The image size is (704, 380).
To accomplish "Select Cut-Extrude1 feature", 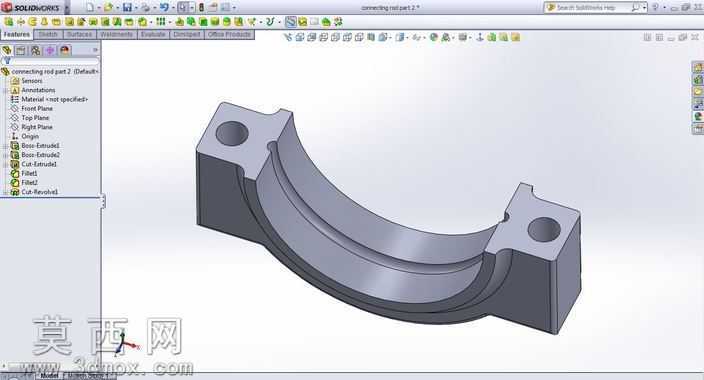I will 39,164.
